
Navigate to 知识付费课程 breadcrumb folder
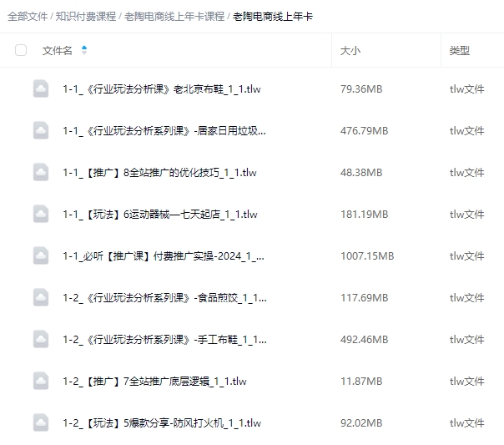(x=85, y=17)
